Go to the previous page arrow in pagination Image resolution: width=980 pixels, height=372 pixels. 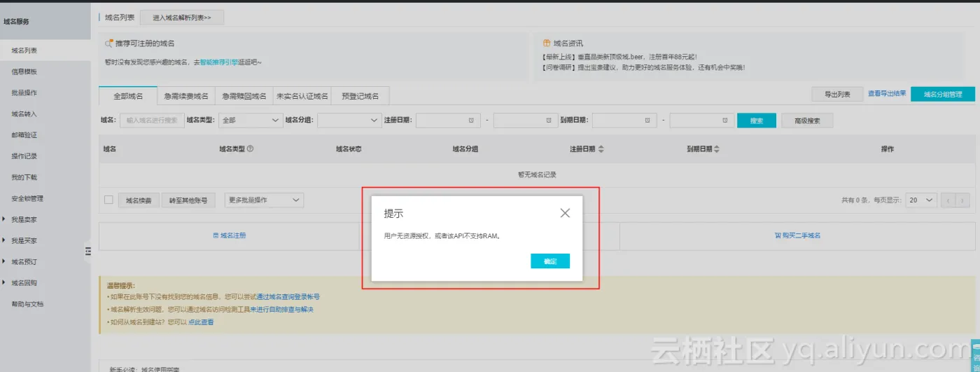coord(948,200)
